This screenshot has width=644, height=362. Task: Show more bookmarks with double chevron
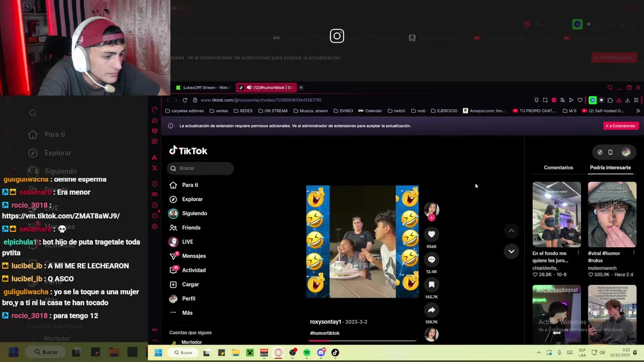(x=638, y=111)
